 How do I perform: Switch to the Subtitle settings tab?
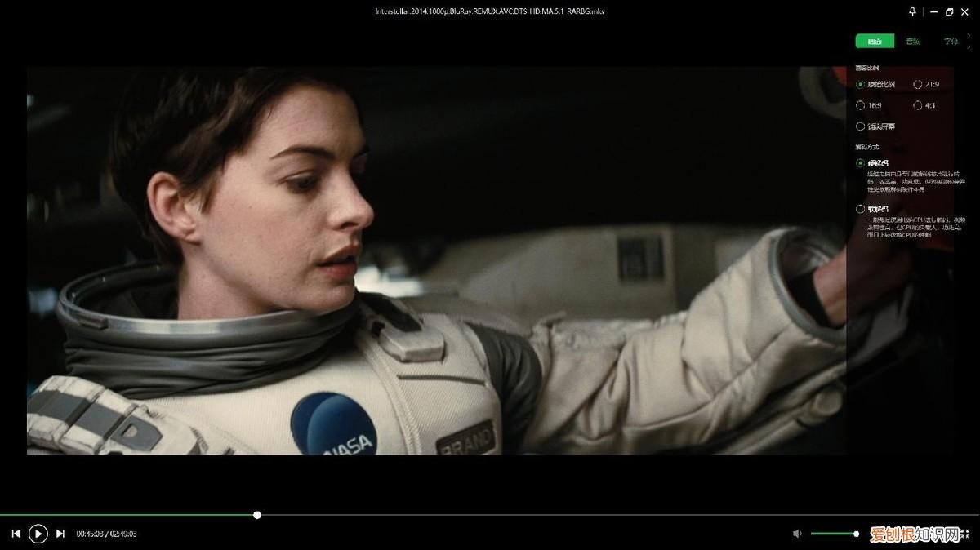tap(951, 41)
